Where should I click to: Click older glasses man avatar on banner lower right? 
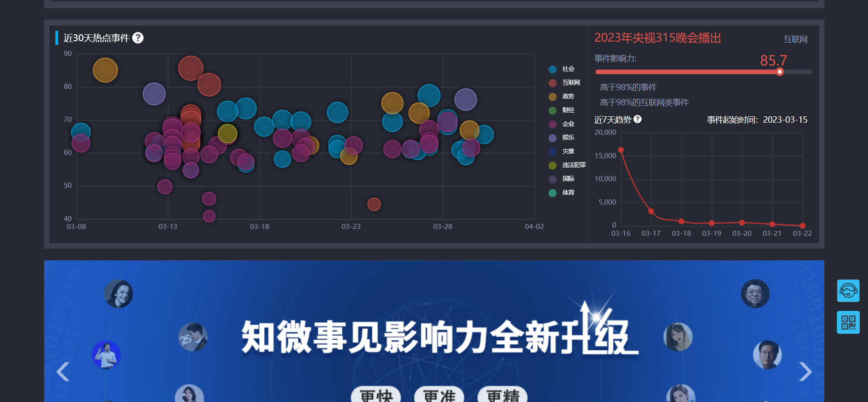(x=767, y=354)
